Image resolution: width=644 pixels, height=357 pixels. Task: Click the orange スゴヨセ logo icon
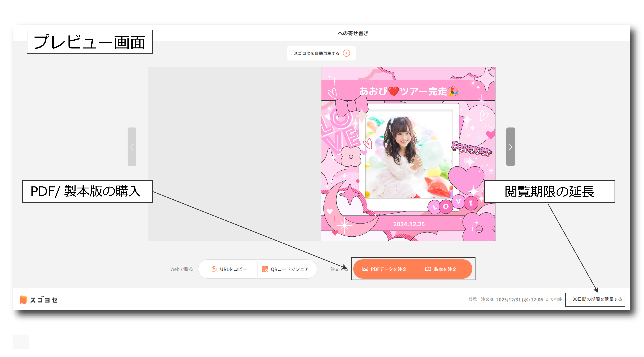coord(23,299)
